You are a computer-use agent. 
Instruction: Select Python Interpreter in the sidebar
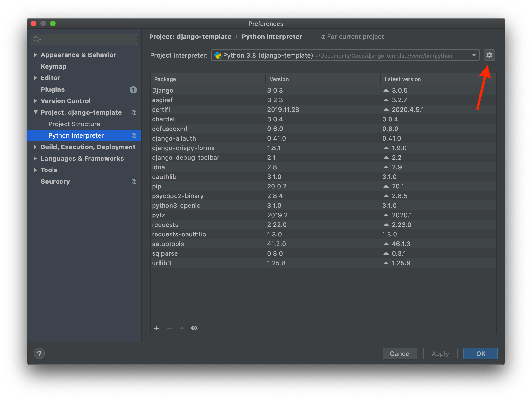coord(76,135)
